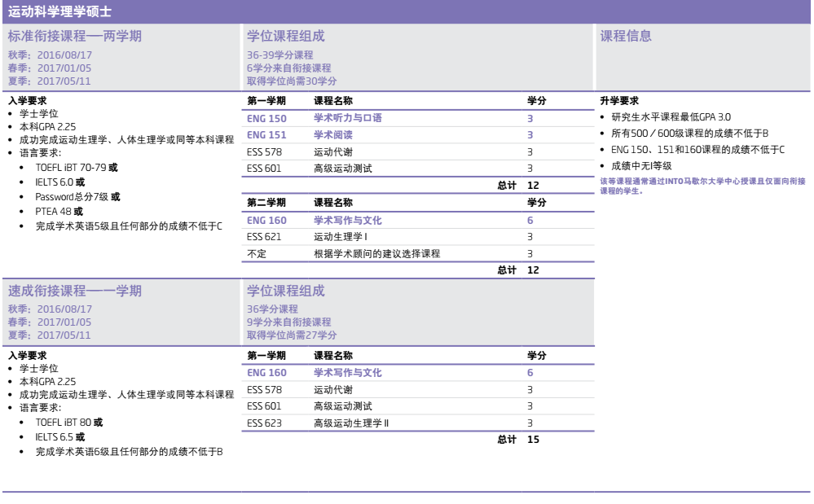814x504 pixels.
Task: Select the 标准衔接课程—两学期 heading
Action: tap(75, 36)
